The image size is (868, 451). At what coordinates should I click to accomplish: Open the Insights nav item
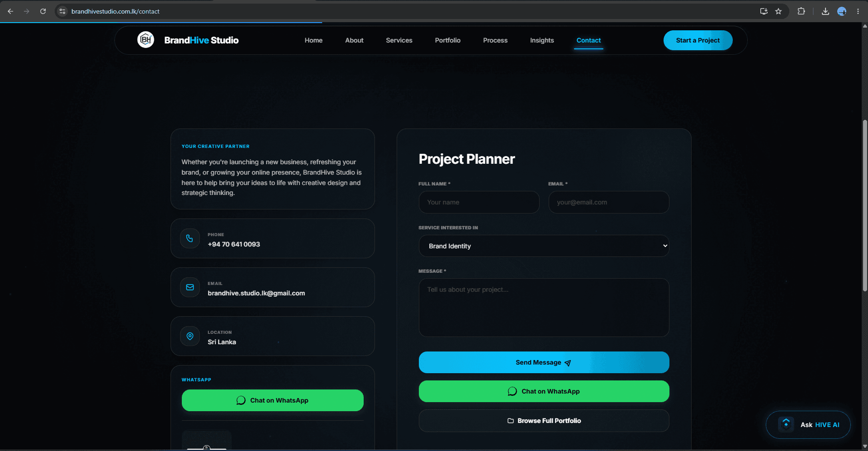(542, 40)
